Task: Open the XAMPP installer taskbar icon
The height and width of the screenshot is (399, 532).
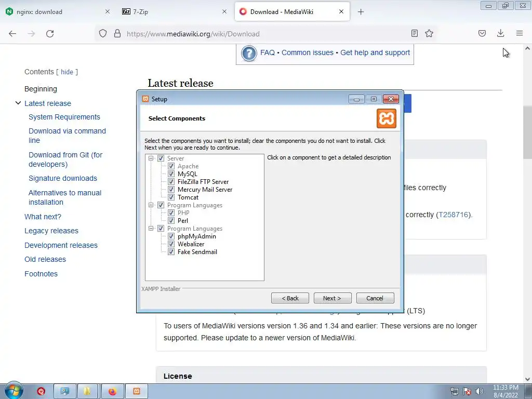Action: tap(137, 391)
